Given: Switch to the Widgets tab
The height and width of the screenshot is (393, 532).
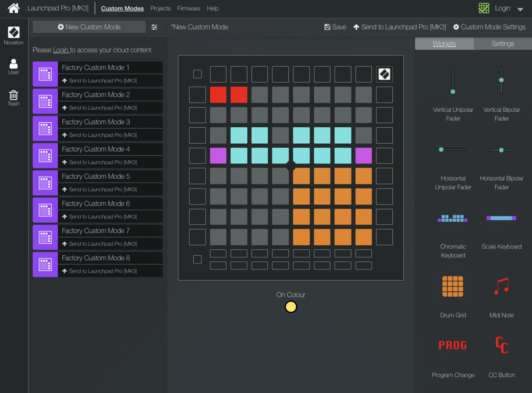Looking at the screenshot, I should pos(444,44).
